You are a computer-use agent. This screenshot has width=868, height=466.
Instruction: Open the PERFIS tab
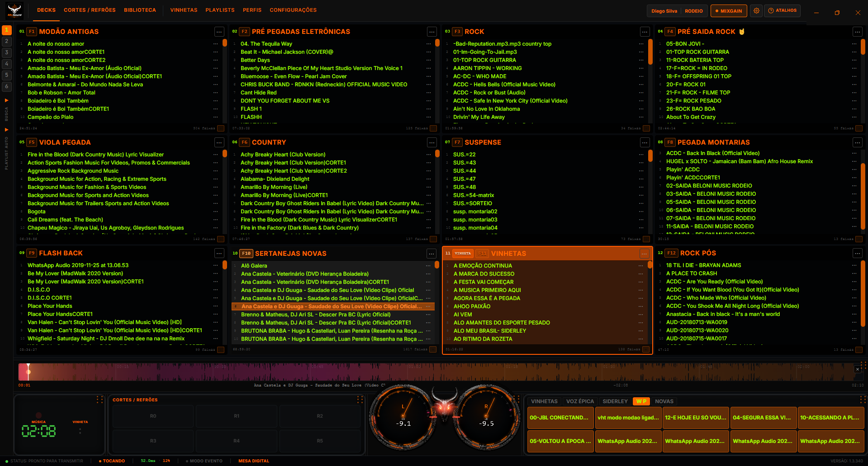(x=252, y=10)
